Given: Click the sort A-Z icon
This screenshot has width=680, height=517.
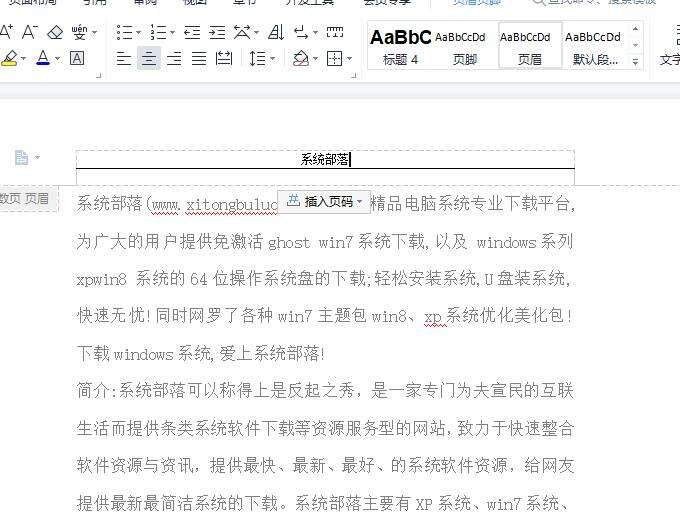Looking at the screenshot, I should point(276,32).
